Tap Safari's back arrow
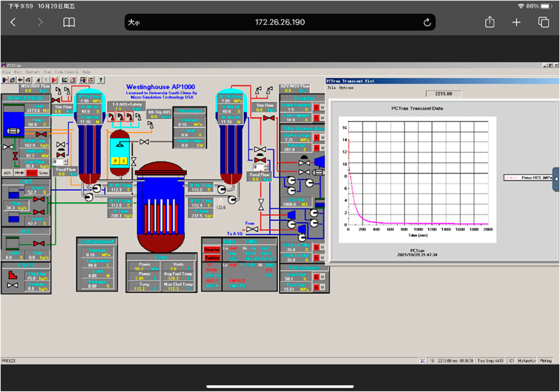The width and height of the screenshot is (560, 392). click(x=13, y=23)
